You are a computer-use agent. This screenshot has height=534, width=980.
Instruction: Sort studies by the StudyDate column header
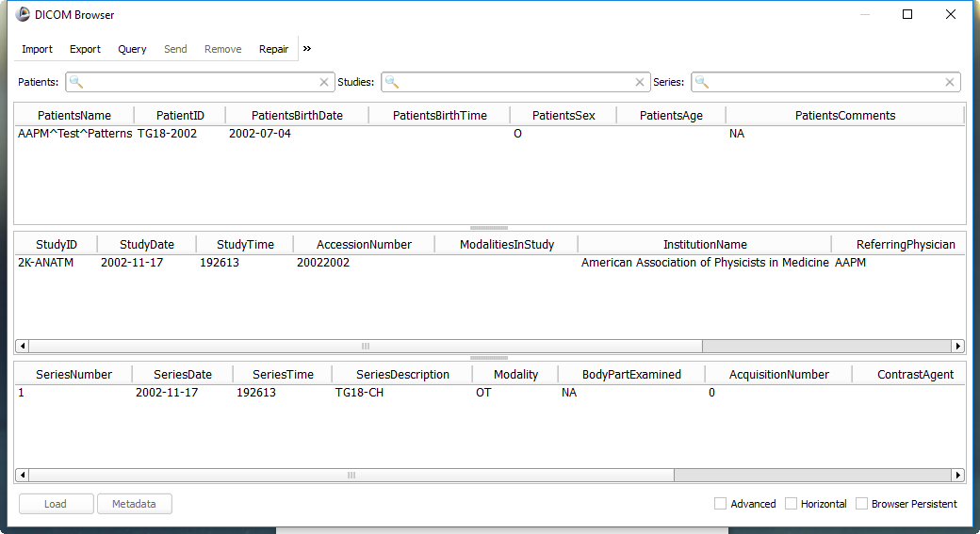click(146, 244)
